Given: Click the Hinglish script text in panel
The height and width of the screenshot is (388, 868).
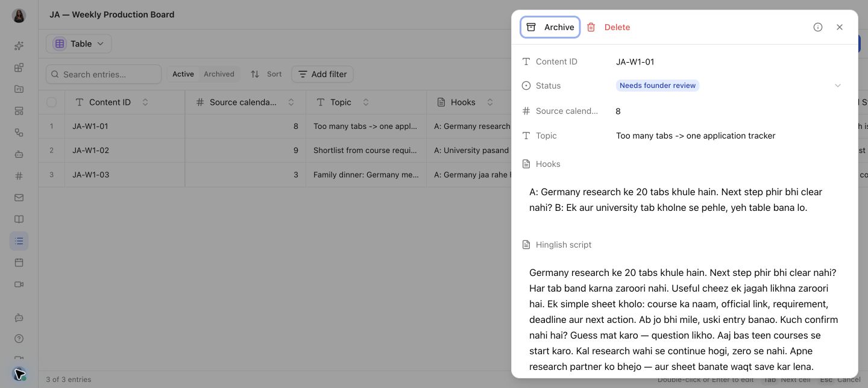Looking at the screenshot, I should click(684, 319).
